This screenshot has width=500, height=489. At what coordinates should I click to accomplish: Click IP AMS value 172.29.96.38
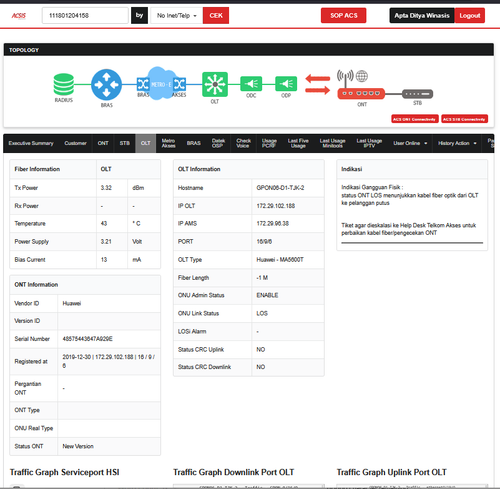point(272,224)
